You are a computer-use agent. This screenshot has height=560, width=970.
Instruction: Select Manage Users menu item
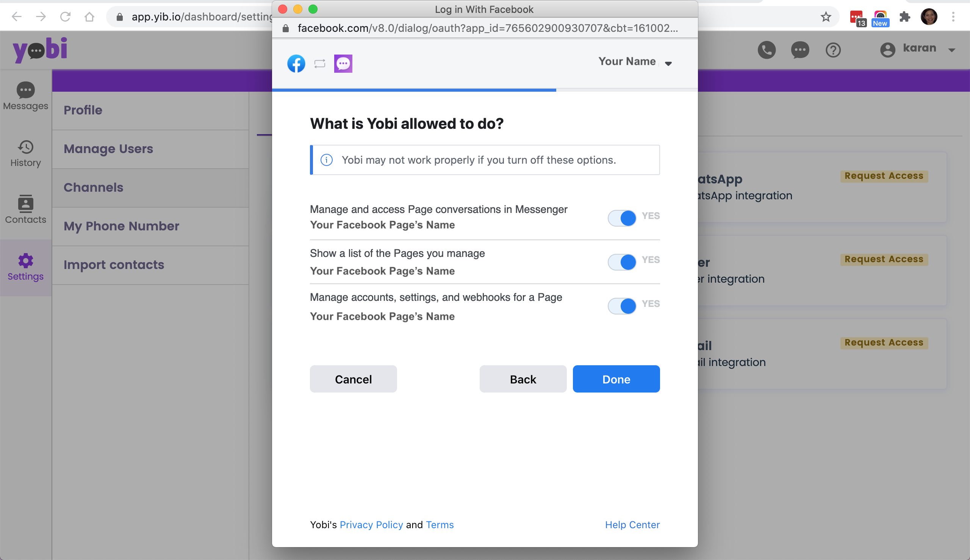point(150,149)
